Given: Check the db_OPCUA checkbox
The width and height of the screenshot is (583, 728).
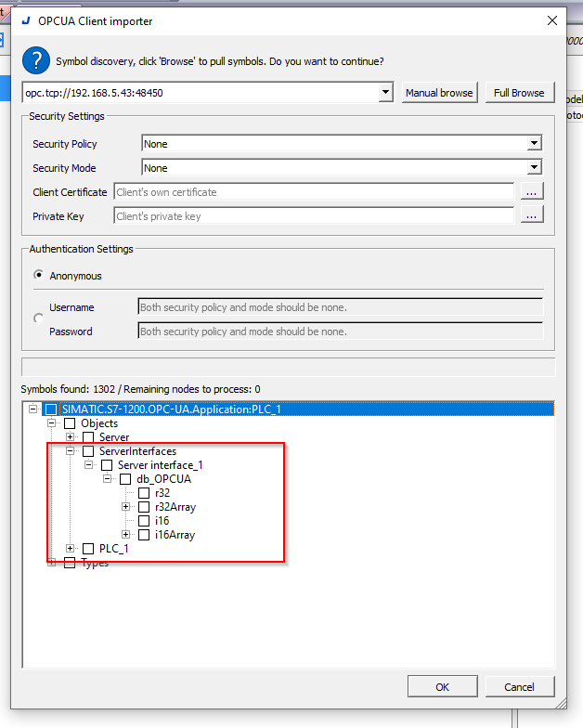Looking at the screenshot, I should [125, 479].
